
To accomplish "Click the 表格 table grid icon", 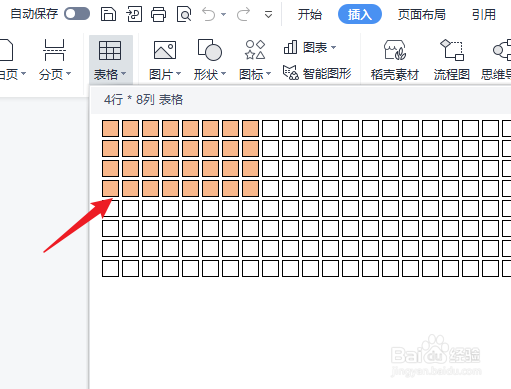I will (x=110, y=50).
